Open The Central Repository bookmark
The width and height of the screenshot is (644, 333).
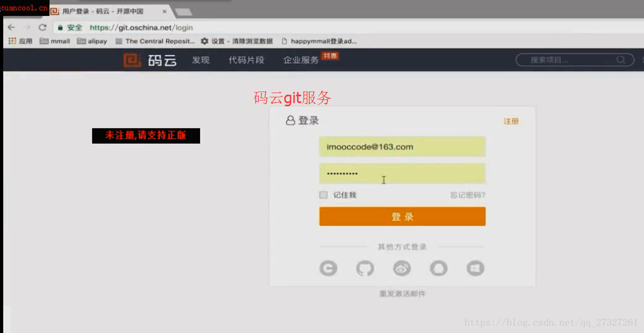[x=155, y=41]
